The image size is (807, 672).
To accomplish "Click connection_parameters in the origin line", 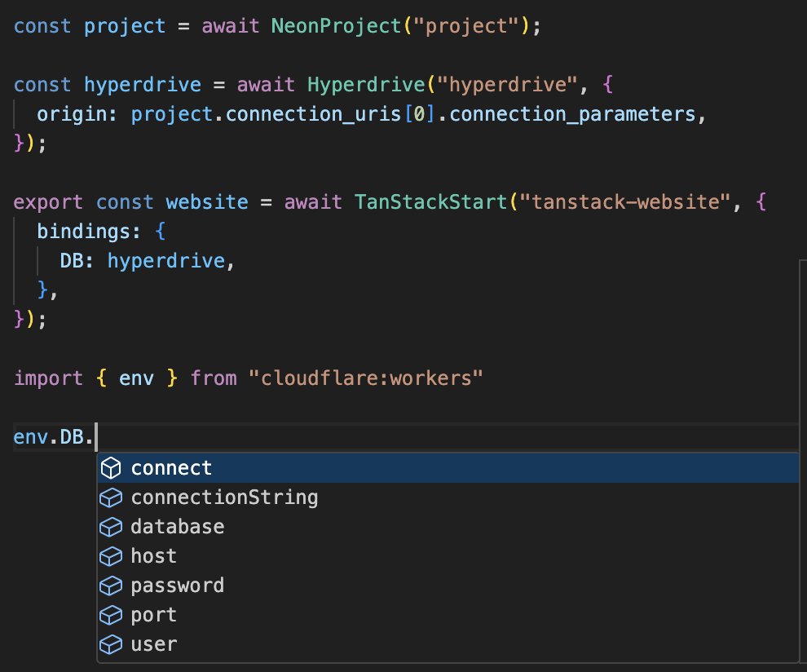I will click(x=572, y=114).
